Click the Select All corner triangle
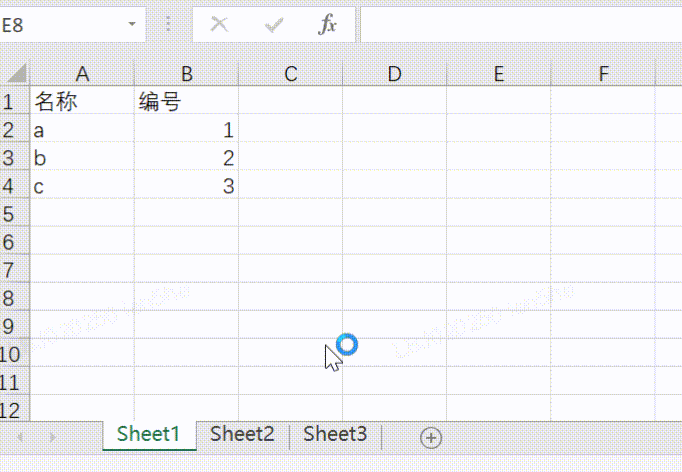Image resolution: width=682 pixels, height=472 pixels. [16, 73]
